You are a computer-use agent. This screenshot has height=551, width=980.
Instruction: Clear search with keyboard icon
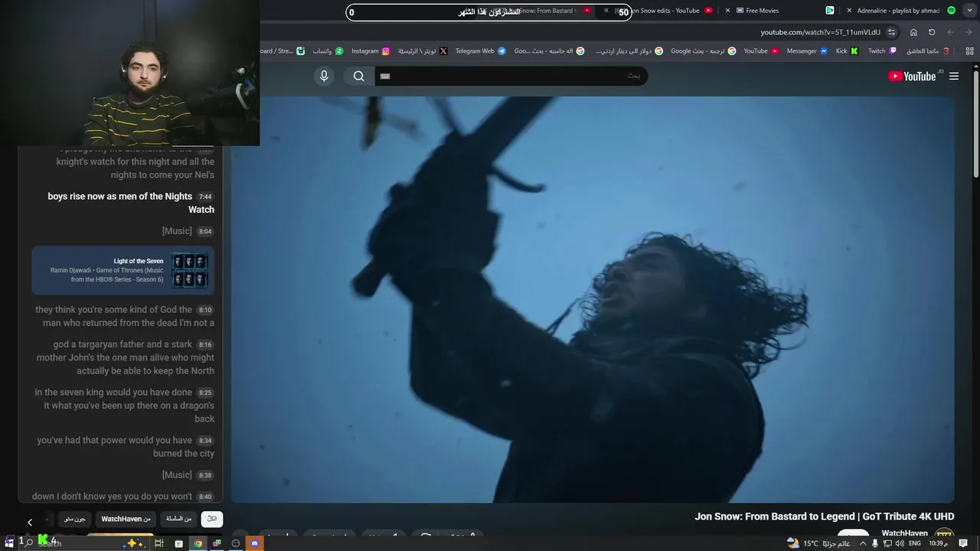pos(385,76)
